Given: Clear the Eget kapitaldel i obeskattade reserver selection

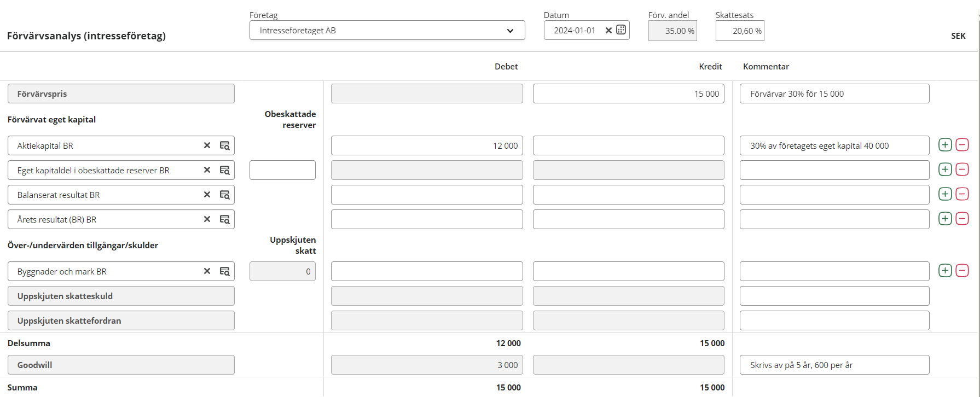Looking at the screenshot, I should [x=207, y=170].
